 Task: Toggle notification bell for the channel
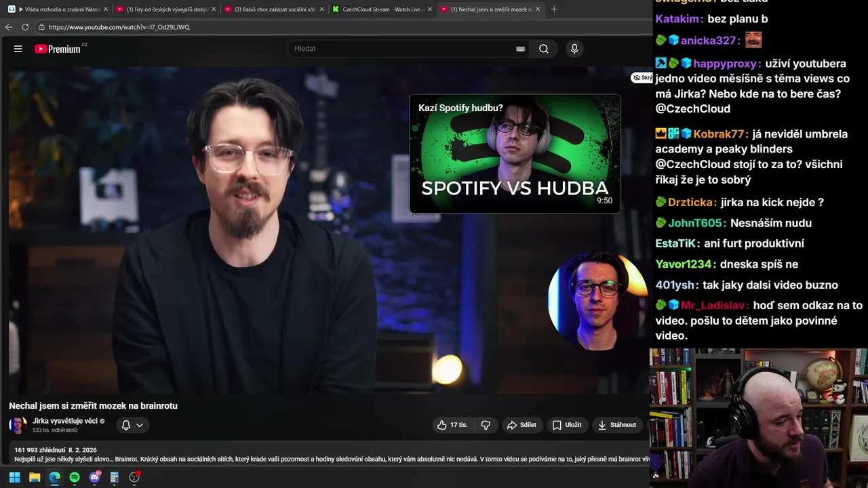[125, 425]
